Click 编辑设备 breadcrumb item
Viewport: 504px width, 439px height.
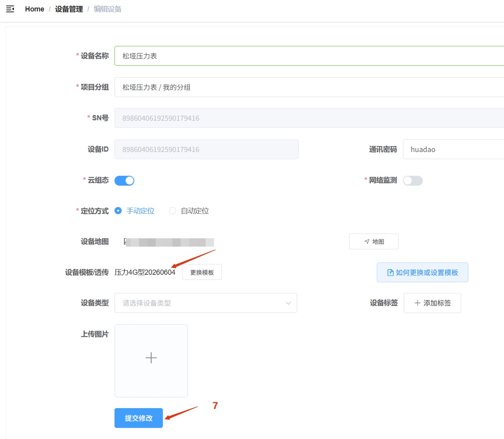107,9
